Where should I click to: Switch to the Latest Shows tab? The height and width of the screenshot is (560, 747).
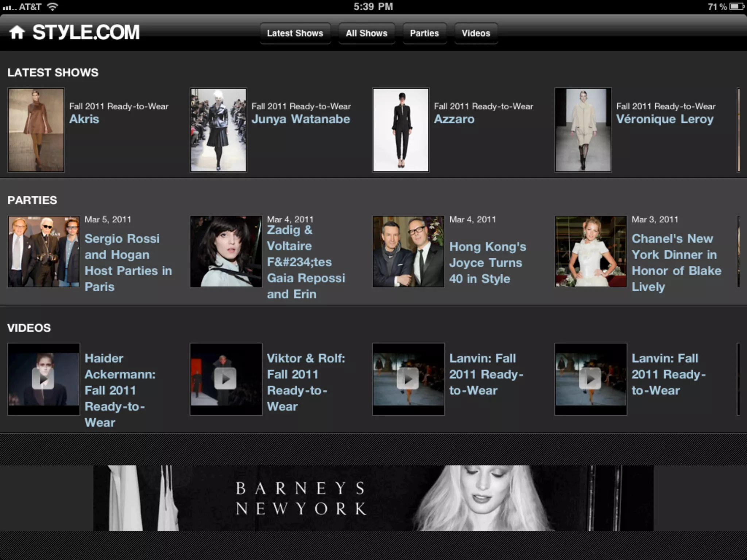295,33
